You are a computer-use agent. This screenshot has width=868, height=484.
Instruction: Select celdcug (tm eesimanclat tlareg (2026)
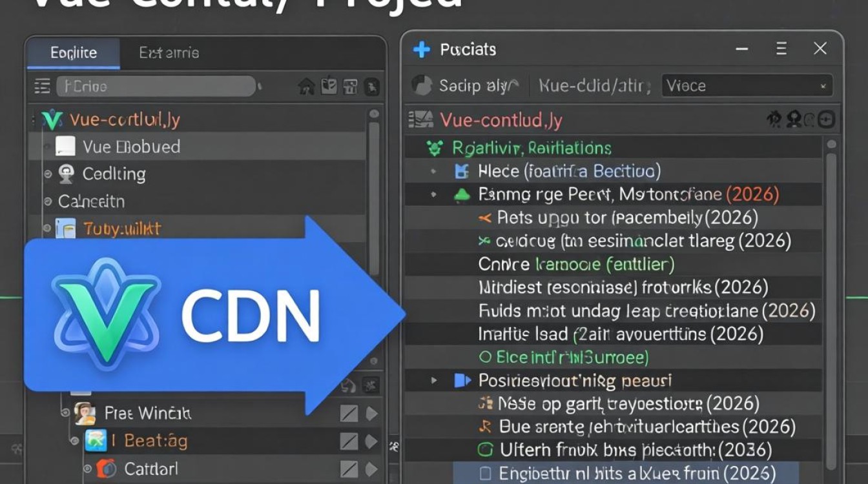pyautogui.click(x=643, y=241)
